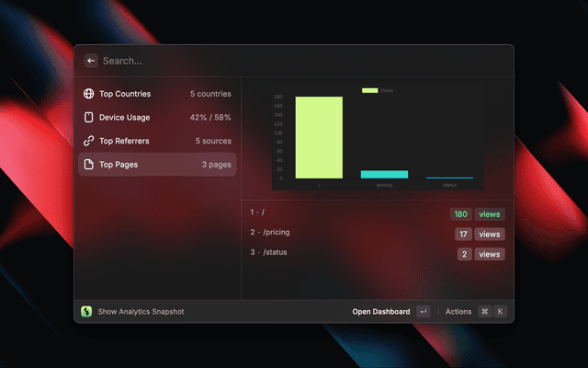Click the chain link icon for Top Referrers
Image resolution: width=588 pixels, height=368 pixels.
89,141
